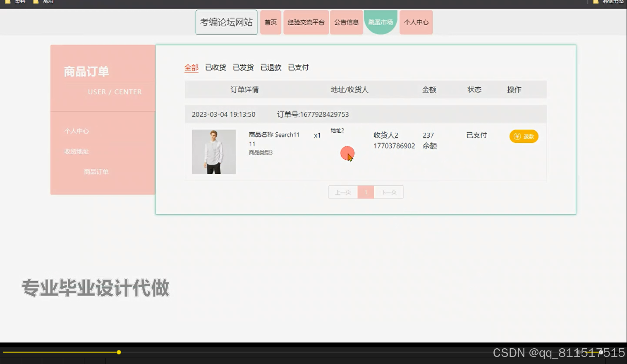
Task: Open the 其他书签 bookmarks folder
Action: pos(612,2)
